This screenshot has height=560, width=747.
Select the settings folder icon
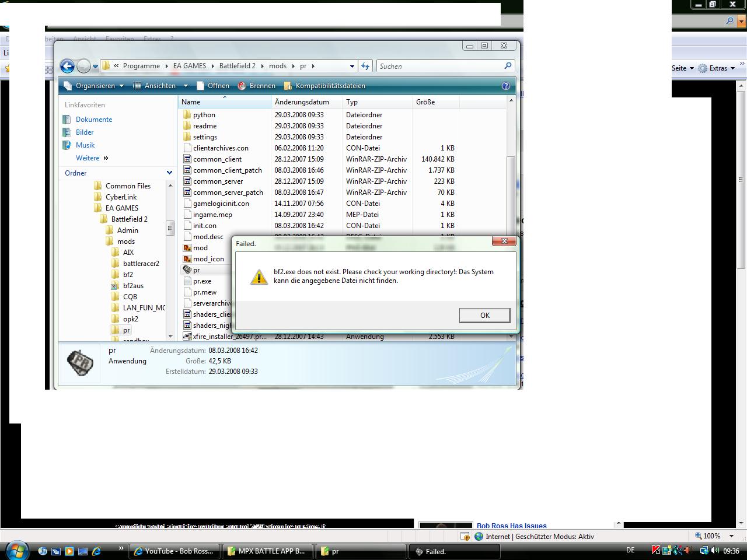point(187,137)
